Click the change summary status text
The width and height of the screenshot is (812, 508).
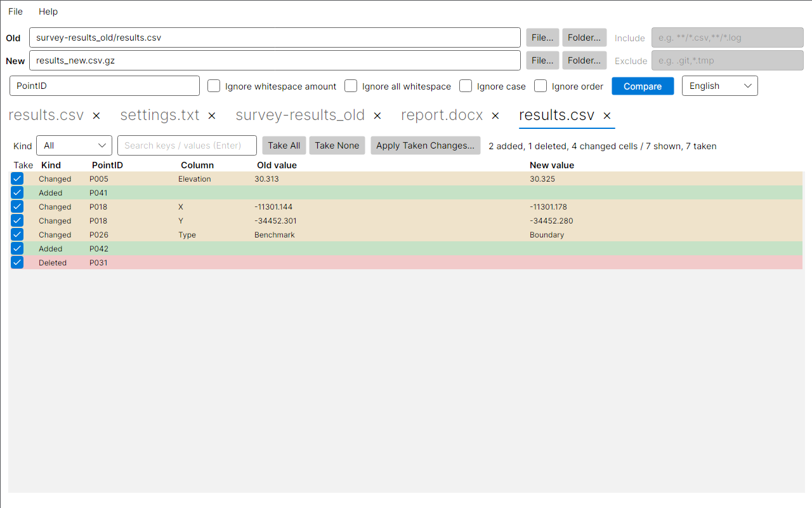(x=603, y=146)
